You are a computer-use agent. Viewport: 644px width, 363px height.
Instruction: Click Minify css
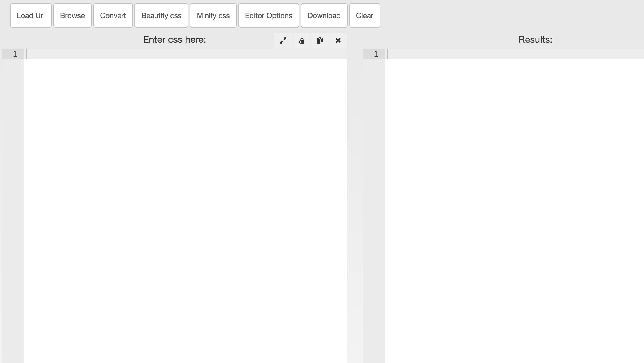point(213,16)
